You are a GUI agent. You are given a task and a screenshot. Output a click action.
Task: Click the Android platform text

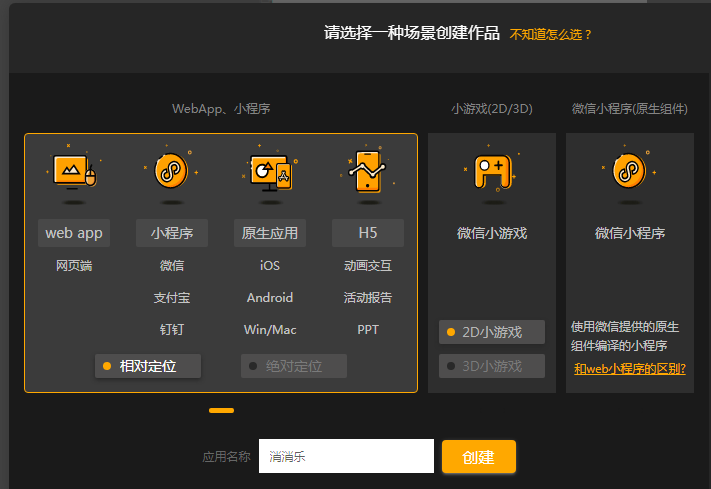click(x=270, y=298)
